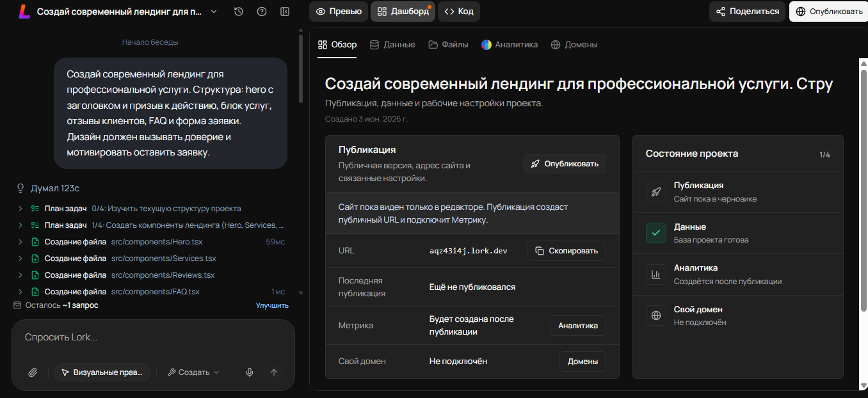Click the Скопировать URL button
The image size is (868, 398).
coord(567,251)
